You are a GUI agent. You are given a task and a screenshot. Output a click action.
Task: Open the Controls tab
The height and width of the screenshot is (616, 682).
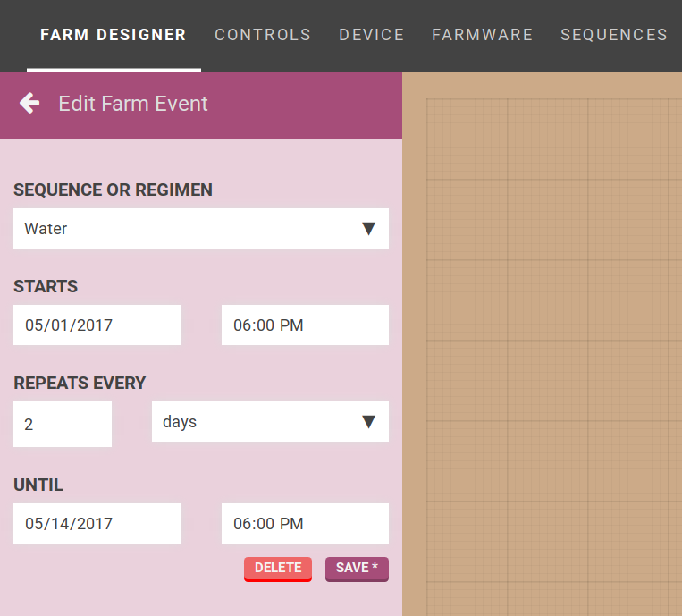click(263, 35)
